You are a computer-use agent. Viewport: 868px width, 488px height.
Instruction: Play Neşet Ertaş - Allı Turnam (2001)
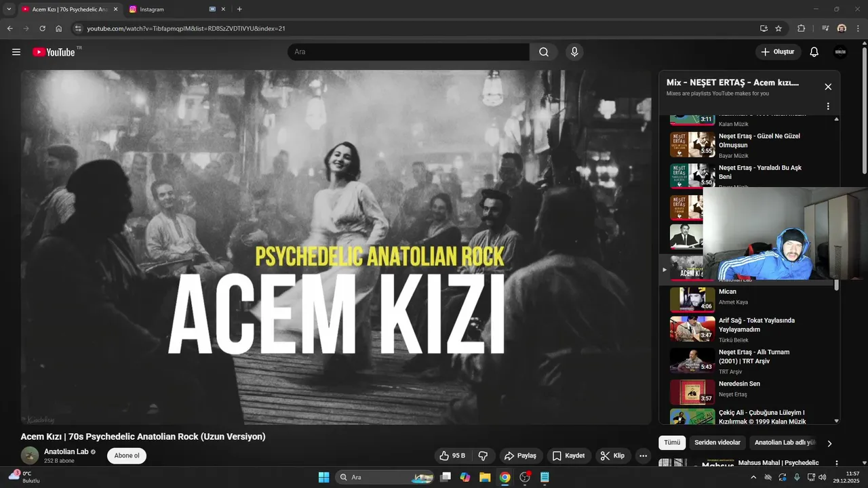point(754,357)
